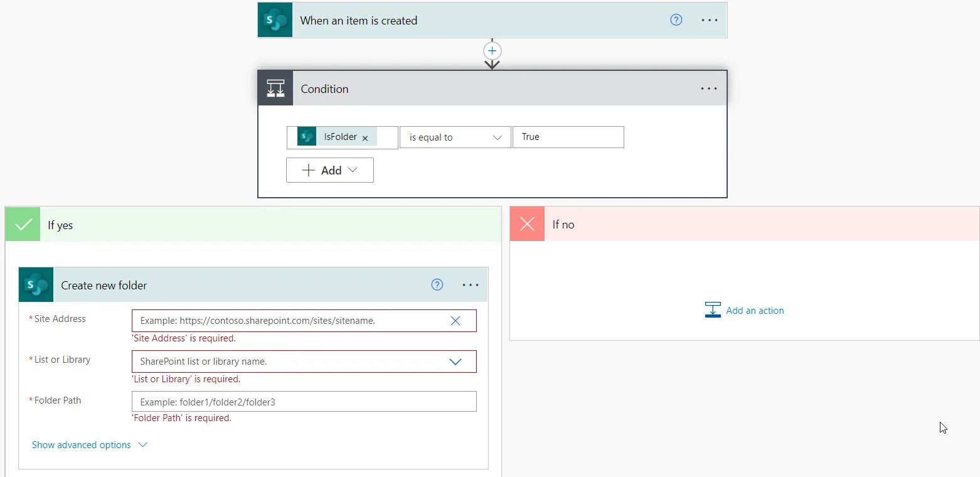Click the 'Site Address' field label

click(60, 319)
